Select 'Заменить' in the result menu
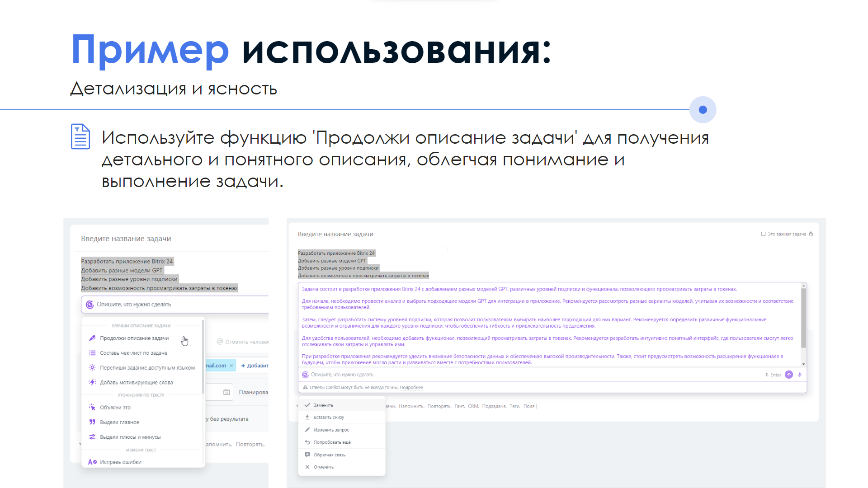 pos(323,405)
